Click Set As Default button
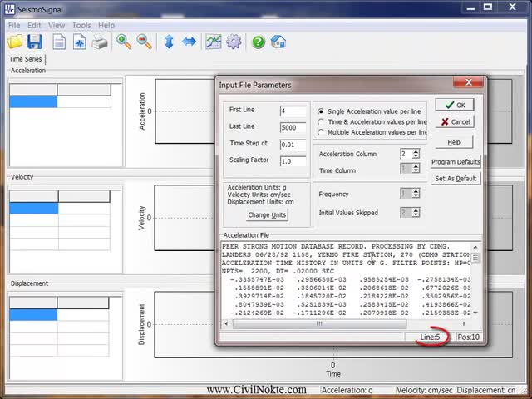Image resolution: width=532 pixels, height=399 pixels. pyautogui.click(x=456, y=179)
